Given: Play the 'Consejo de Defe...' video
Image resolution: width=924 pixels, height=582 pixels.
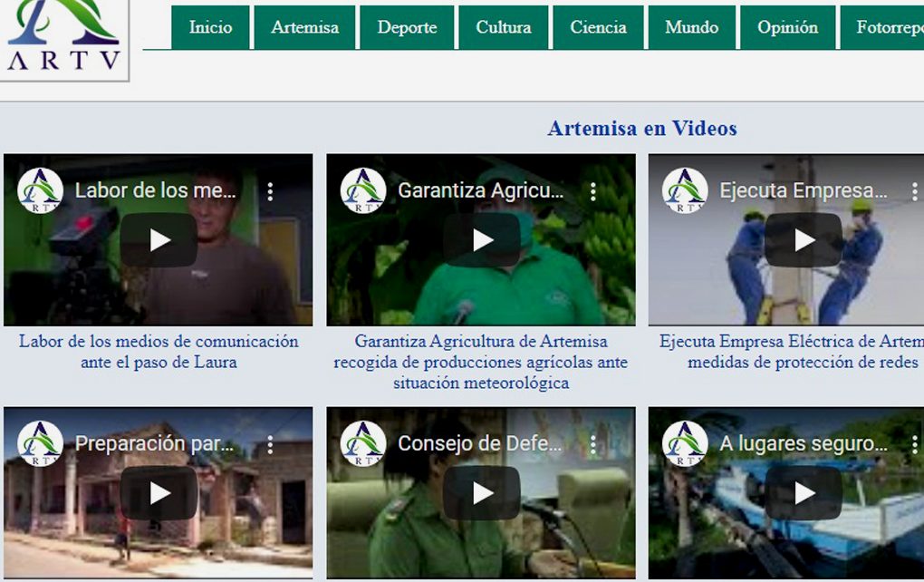Looking at the screenshot, I should tap(482, 493).
